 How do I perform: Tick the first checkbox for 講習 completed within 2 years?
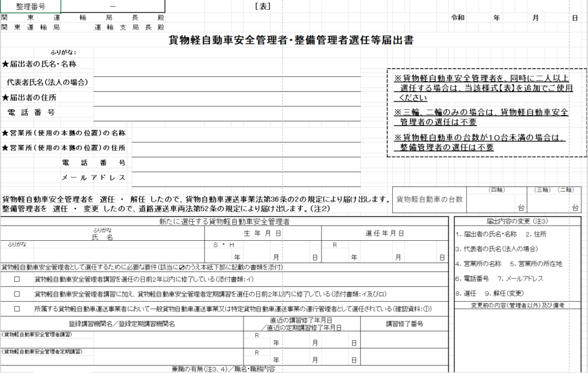point(17,280)
